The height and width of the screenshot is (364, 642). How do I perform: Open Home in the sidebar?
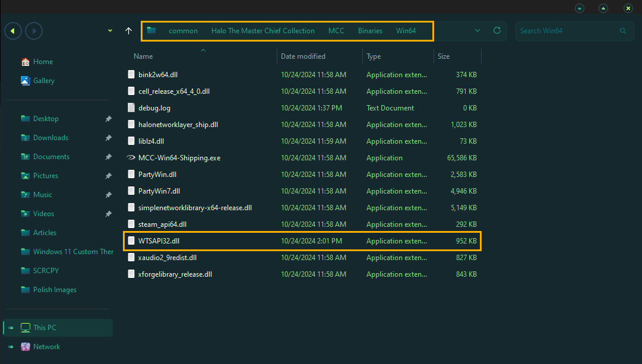43,62
